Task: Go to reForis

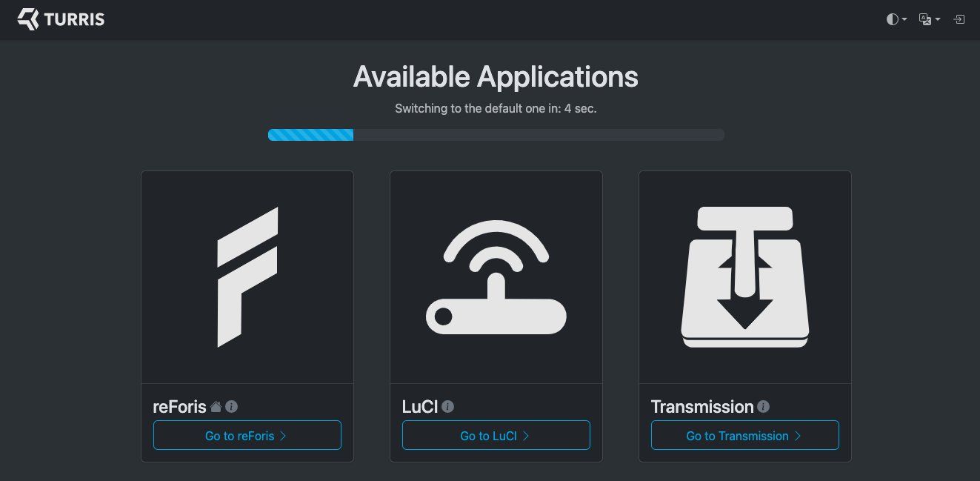Action: [247, 435]
